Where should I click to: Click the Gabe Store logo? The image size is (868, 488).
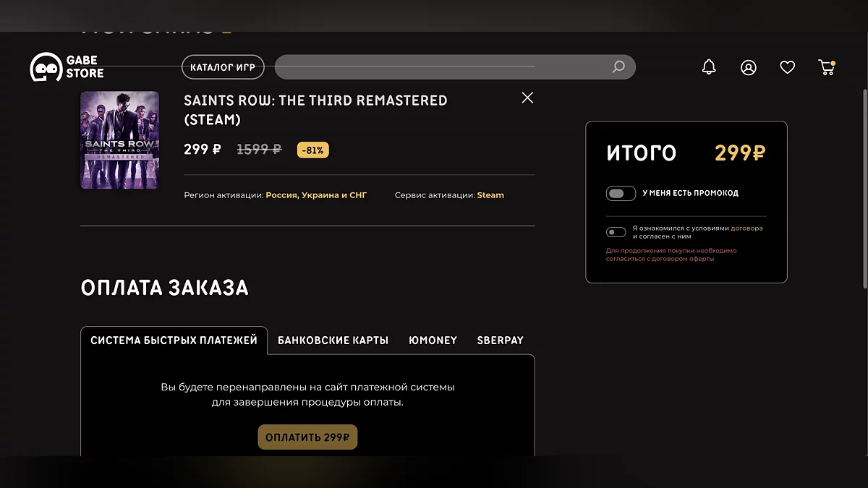67,67
